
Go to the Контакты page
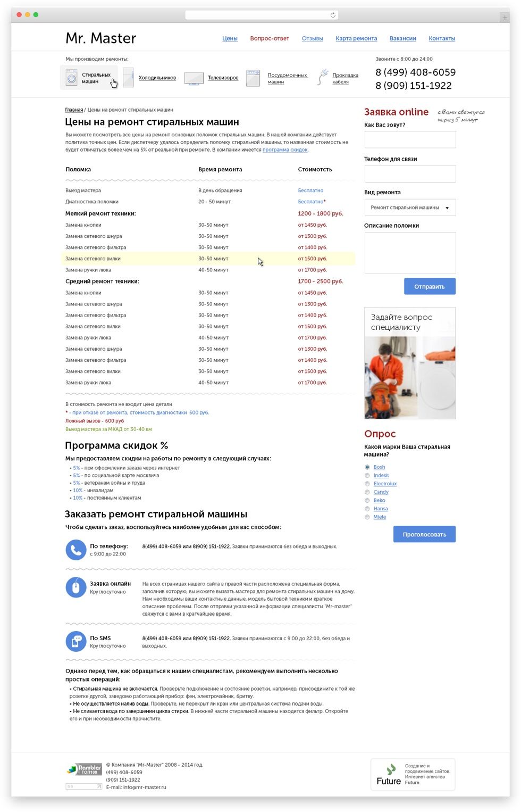pyautogui.click(x=442, y=38)
